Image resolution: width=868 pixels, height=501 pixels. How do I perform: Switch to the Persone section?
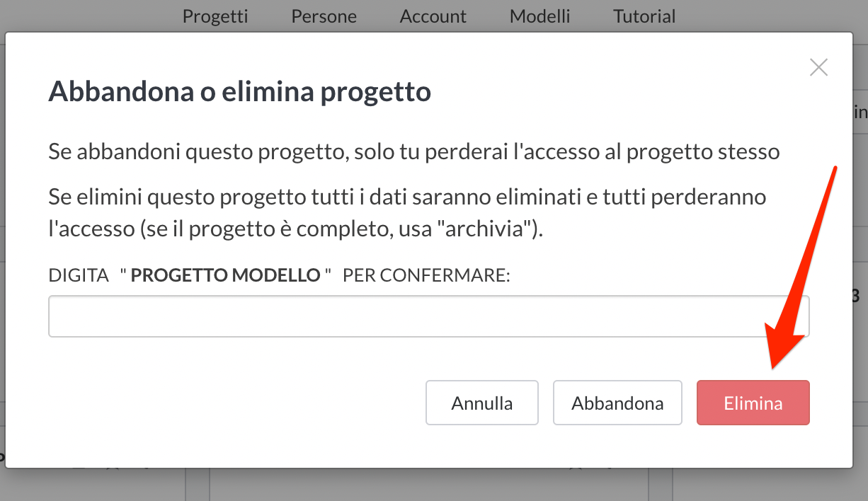(x=324, y=16)
